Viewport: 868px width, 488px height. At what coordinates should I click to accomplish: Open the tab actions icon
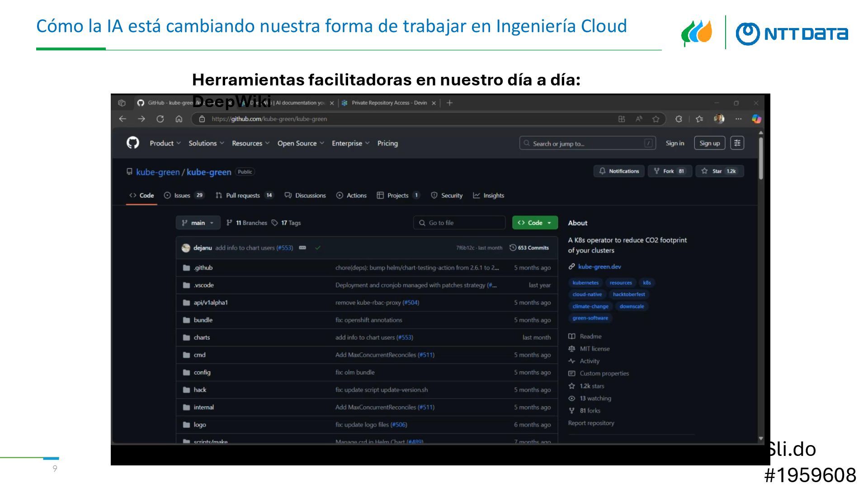pos(122,103)
